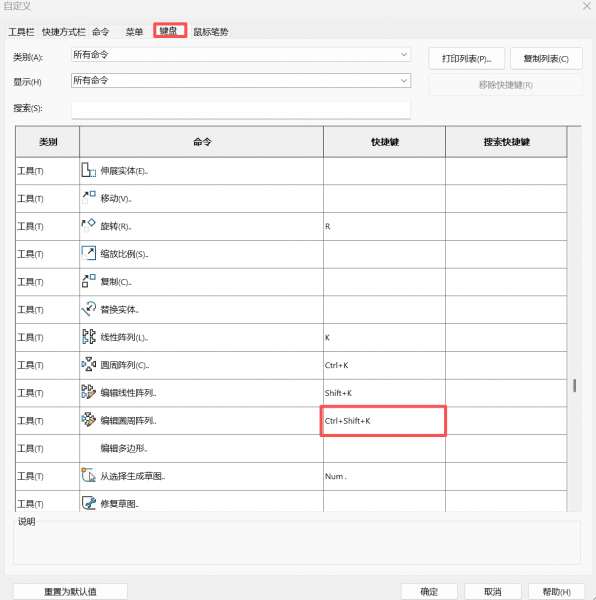
Task: Click the 编辑线性阵列 command text
Action: pos(128,393)
